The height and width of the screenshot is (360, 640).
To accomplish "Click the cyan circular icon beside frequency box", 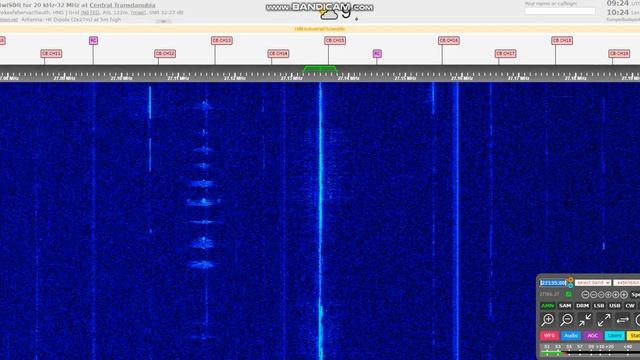I will click(x=571, y=285).
